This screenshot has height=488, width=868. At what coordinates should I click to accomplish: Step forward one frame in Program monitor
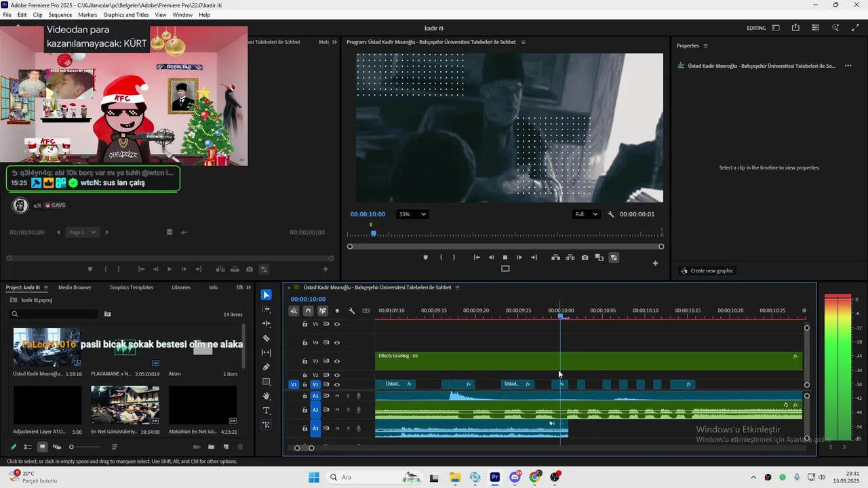(x=519, y=258)
